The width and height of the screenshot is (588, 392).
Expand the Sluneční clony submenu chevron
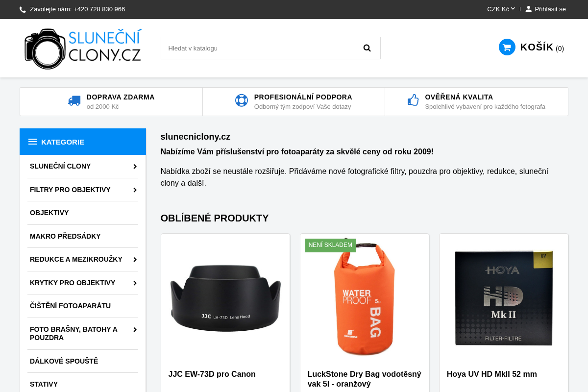click(x=135, y=167)
